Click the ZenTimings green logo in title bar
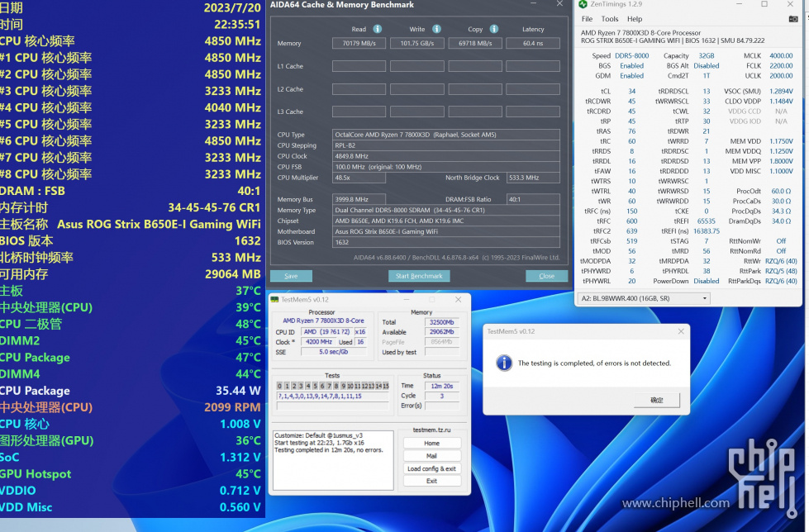This screenshot has height=532, width=809. click(583, 4)
